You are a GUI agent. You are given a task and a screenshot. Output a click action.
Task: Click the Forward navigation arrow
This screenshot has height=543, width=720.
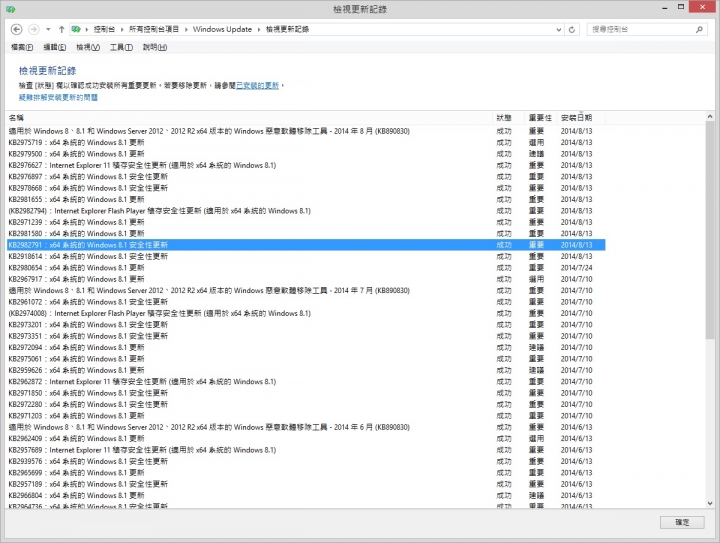click(34, 29)
